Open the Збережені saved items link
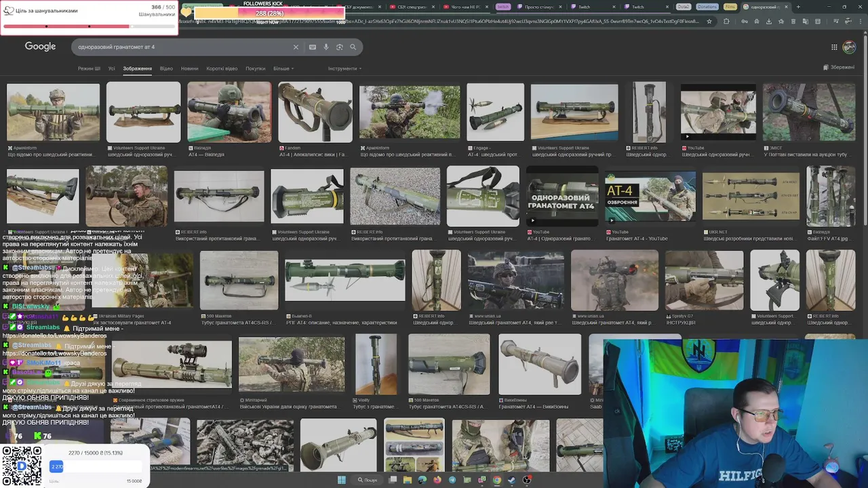 (839, 68)
